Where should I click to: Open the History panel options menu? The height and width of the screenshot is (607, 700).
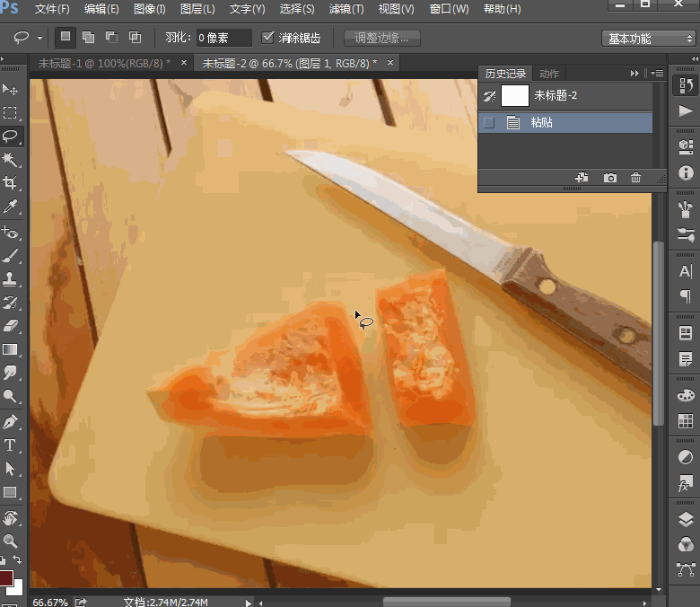click(x=657, y=74)
